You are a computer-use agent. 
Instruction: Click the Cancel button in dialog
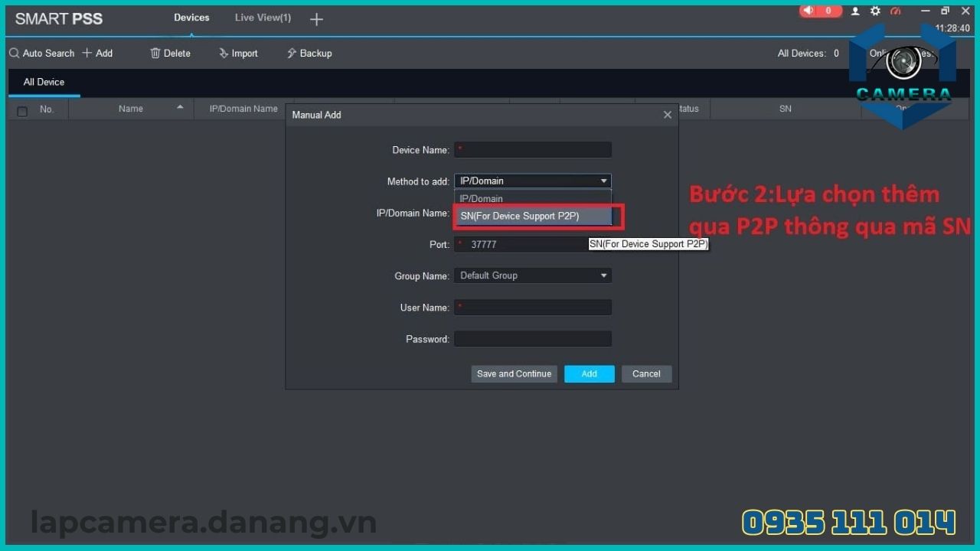click(x=646, y=374)
